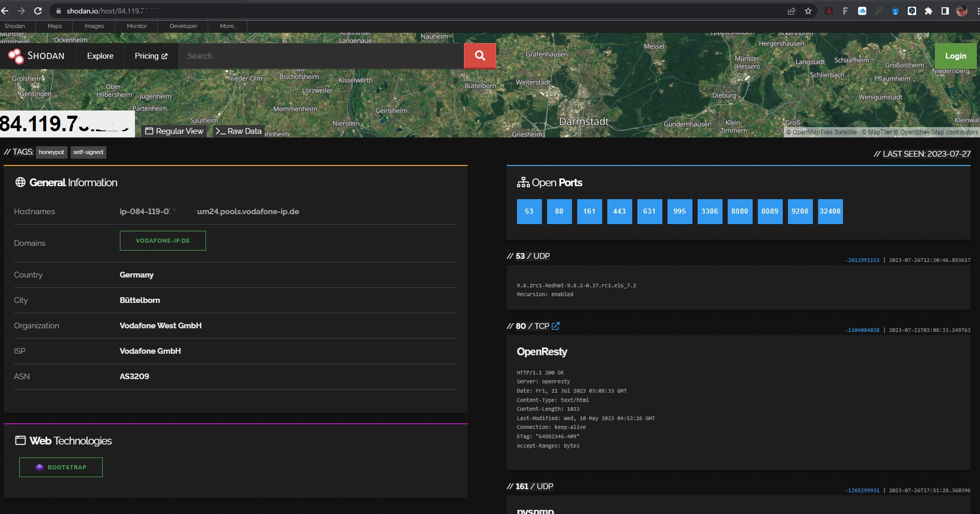The height and width of the screenshot is (514, 980).
Task: Jump to open port 80
Action: click(559, 211)
